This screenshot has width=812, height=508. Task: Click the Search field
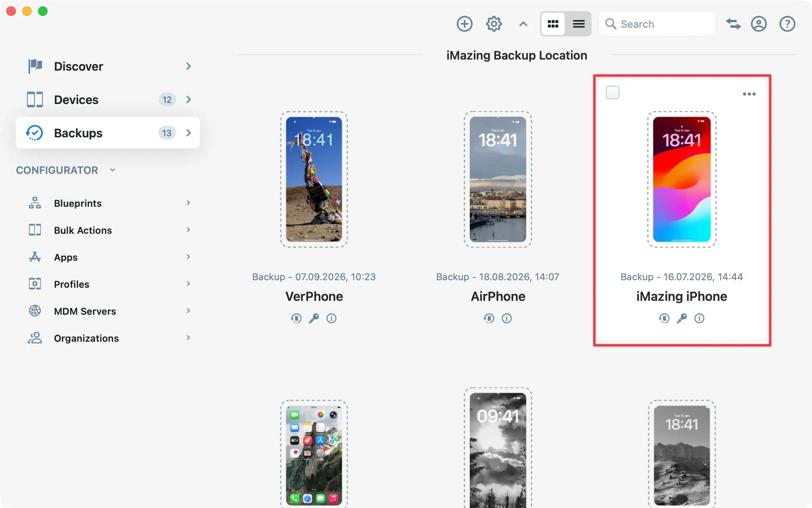657,24
